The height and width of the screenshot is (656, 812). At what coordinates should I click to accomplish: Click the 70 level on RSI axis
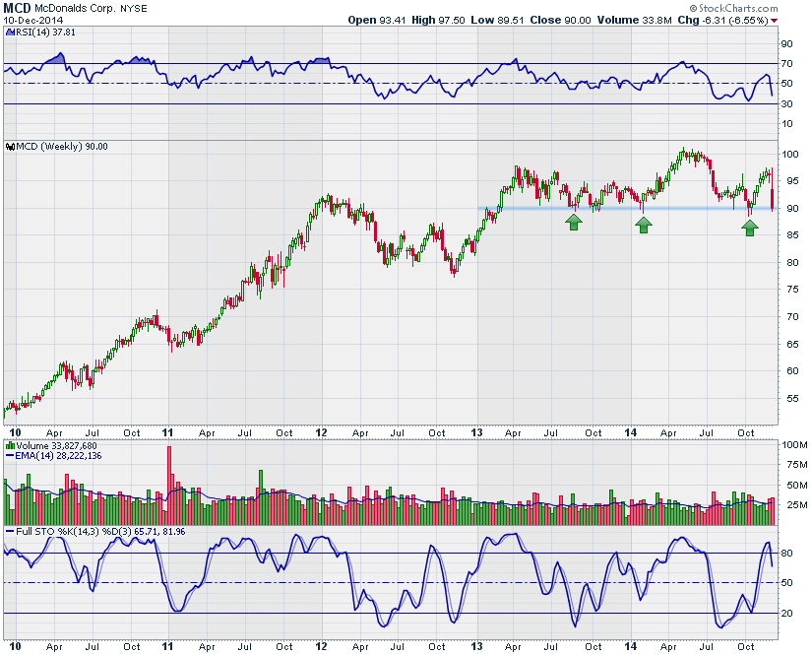(x=786, y=64)
